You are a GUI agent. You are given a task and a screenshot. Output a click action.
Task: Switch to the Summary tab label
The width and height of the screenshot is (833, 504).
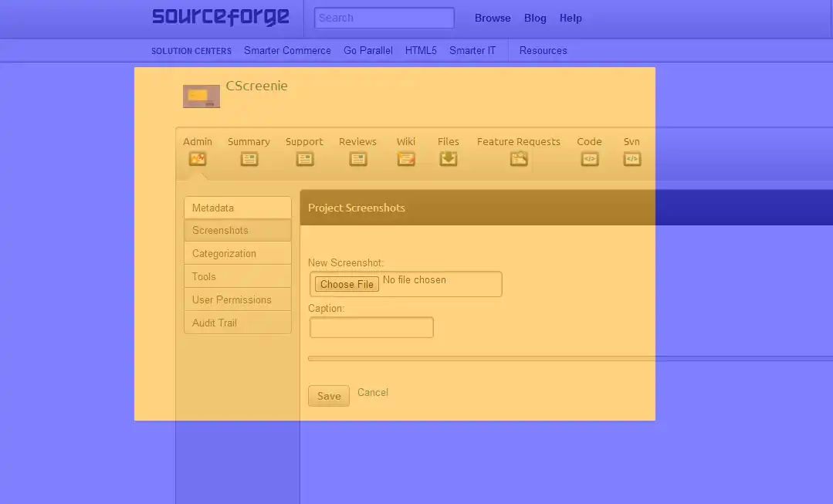coord(249,142)
